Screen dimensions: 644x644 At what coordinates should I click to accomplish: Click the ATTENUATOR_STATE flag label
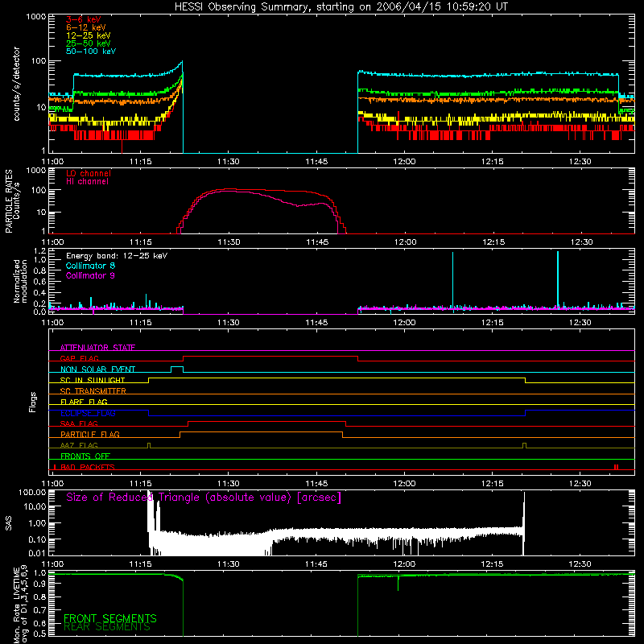pos(97,348)
